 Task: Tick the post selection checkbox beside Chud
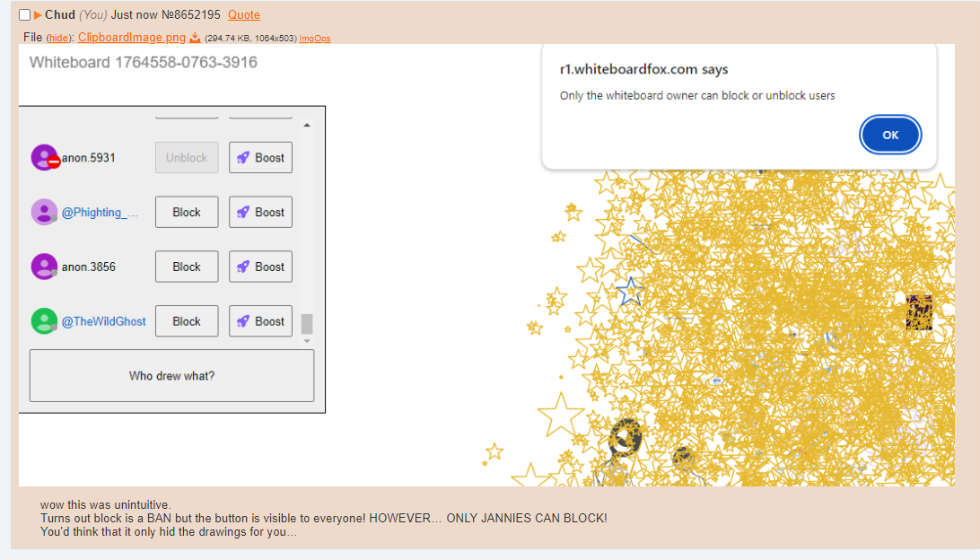coord(25,15)
